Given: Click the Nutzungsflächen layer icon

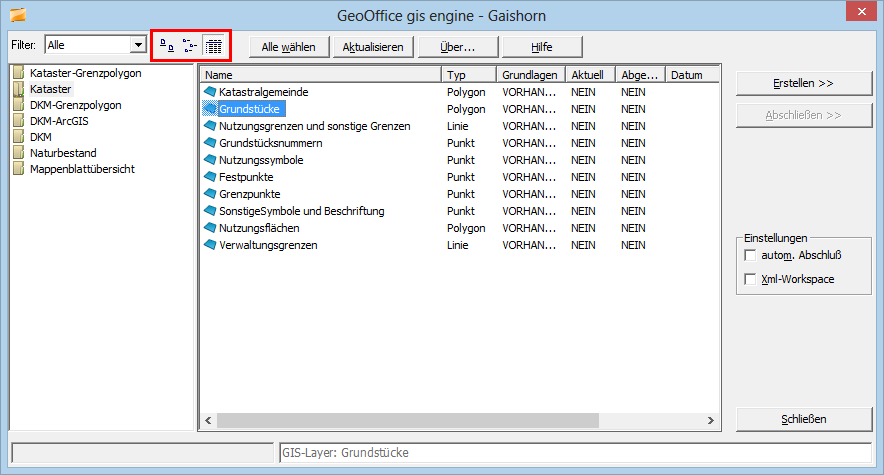Looking at the screenshot, I should coord(210,227).
